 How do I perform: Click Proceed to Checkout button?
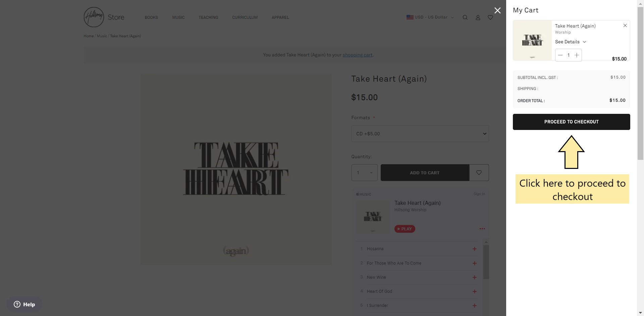[x=571, y=122]
